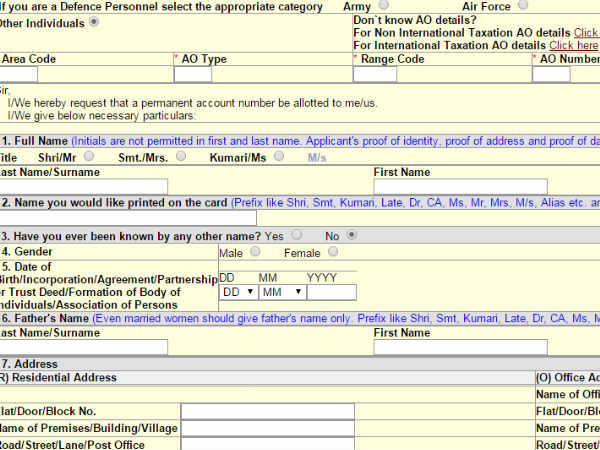Click the AO Type input field
The width and height of the screenshot is (600, 450).
pos(193,75)
